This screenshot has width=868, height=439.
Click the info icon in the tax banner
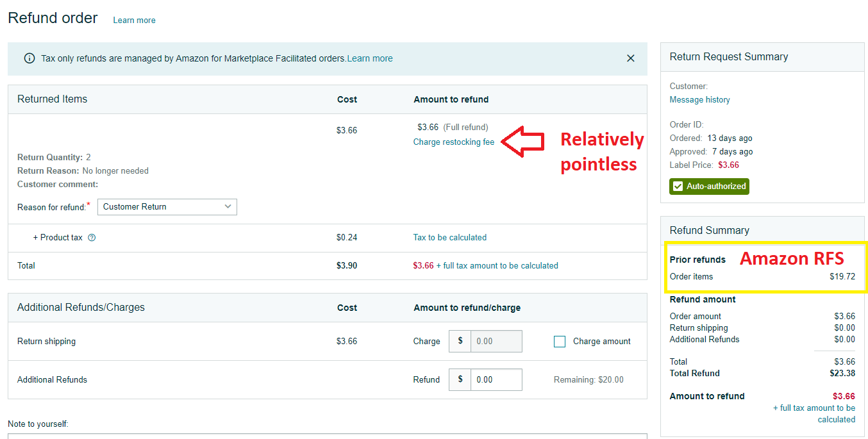[x=29, y=58]
